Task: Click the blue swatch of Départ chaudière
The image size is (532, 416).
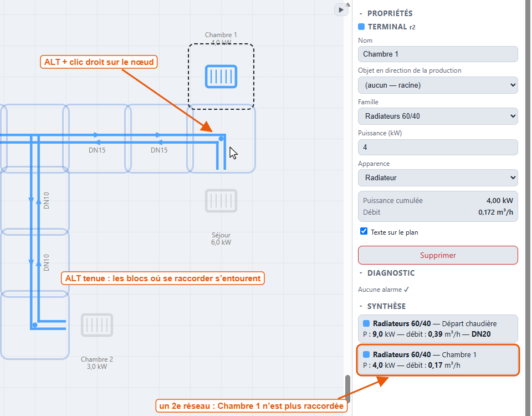Action: click(x=366, y=323)
